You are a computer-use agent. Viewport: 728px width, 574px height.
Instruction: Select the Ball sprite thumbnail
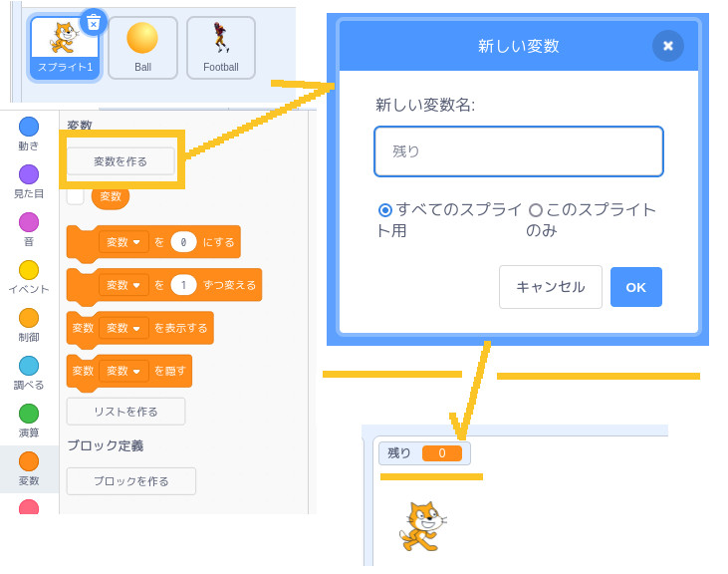(x=142, y=48)
